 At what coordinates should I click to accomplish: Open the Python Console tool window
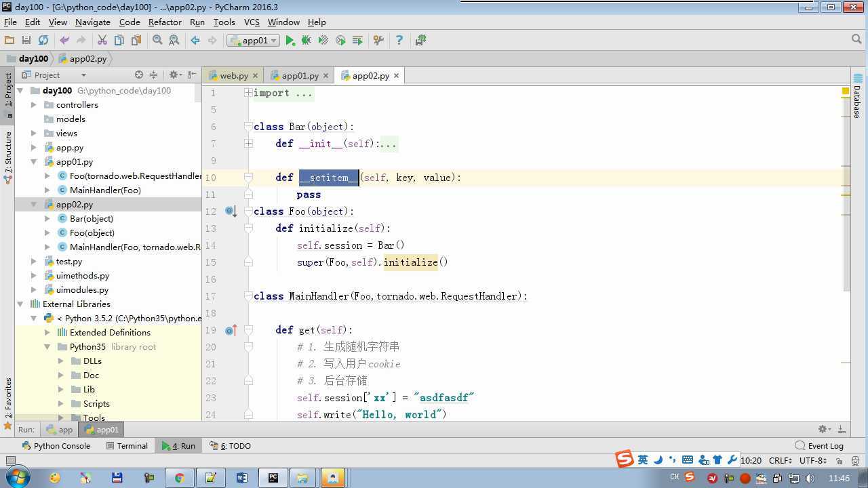tap(56, 446)
